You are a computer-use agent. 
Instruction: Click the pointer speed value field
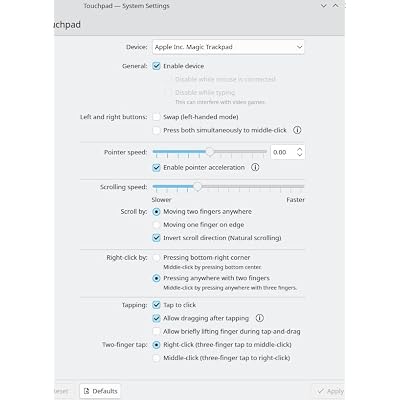(283, 152)
